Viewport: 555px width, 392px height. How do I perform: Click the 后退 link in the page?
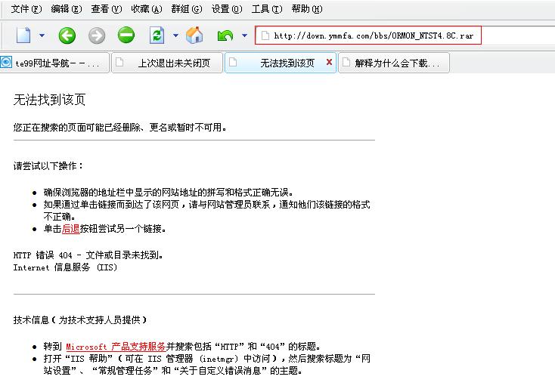[x=71, y=229]
